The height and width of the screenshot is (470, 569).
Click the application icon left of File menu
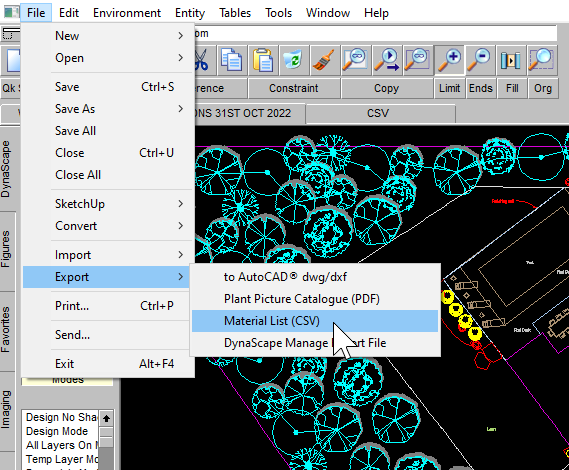tap(11, 13)
